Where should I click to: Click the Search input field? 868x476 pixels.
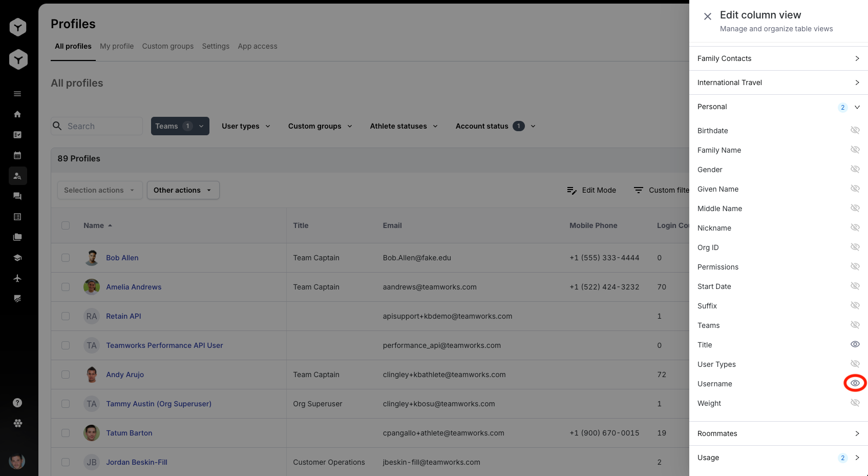(x=102, y=126)
